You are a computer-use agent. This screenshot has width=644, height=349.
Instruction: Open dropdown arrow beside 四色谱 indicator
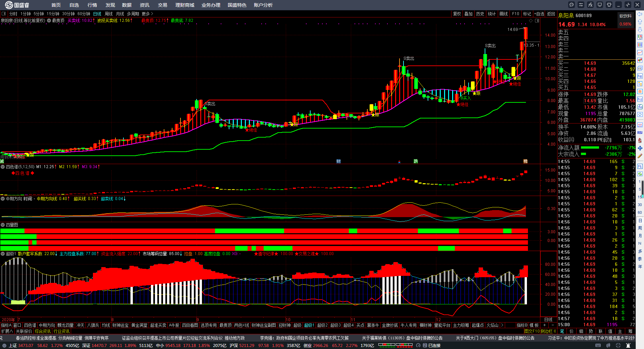(3, 167)
